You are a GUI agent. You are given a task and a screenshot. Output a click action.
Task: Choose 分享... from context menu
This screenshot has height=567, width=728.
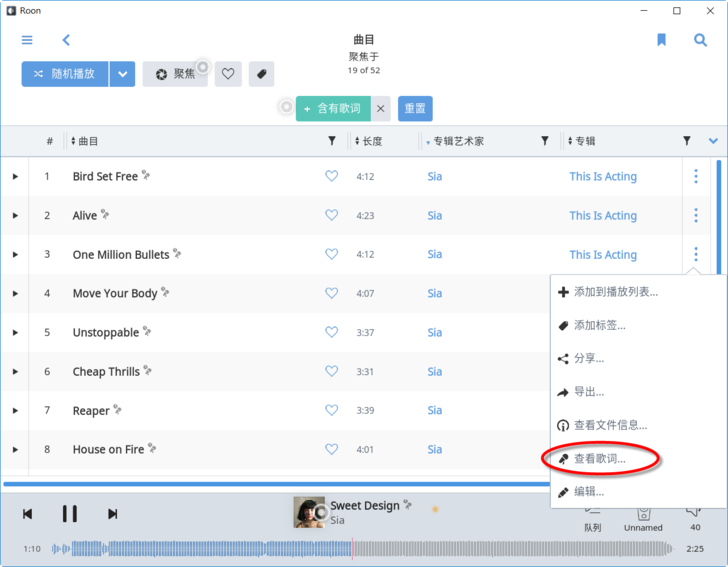638,358
